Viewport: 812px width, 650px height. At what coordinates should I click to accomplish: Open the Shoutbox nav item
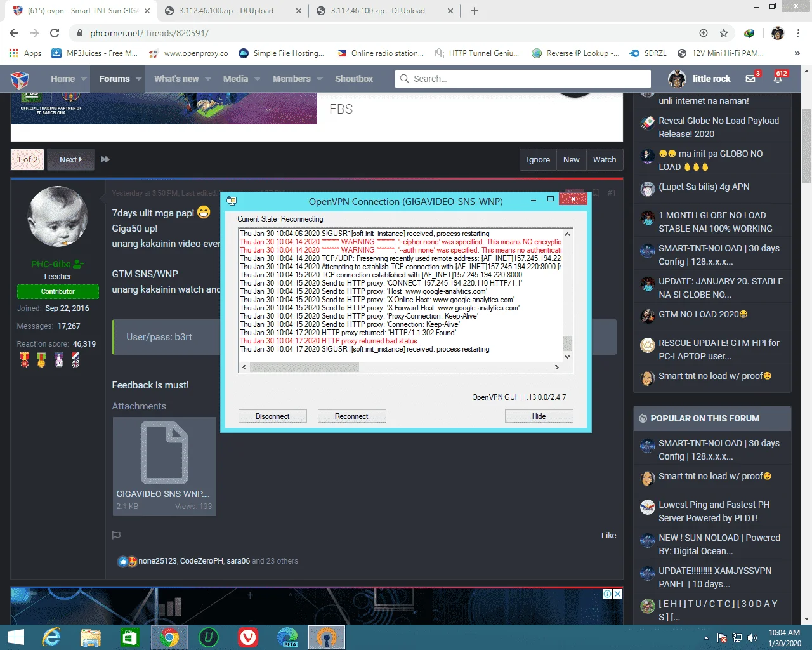[354, 79]
